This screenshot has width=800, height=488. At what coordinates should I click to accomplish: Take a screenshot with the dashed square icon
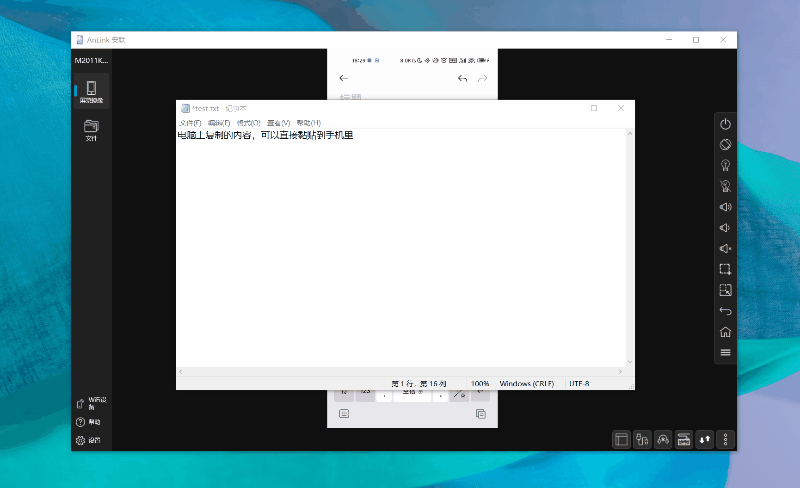point(725,270)
